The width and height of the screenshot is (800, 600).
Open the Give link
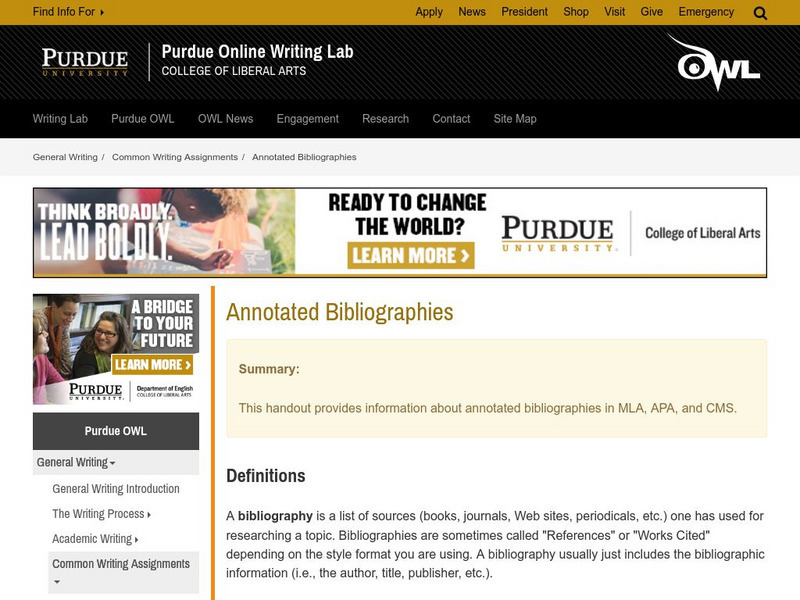click(652, 12)
